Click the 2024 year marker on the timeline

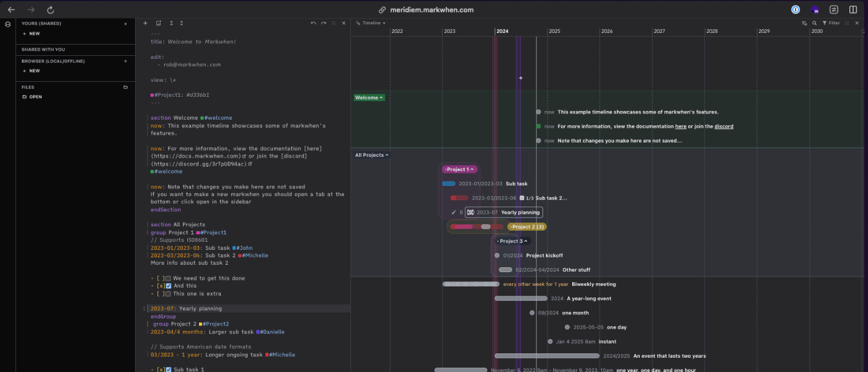pos(502,31)
